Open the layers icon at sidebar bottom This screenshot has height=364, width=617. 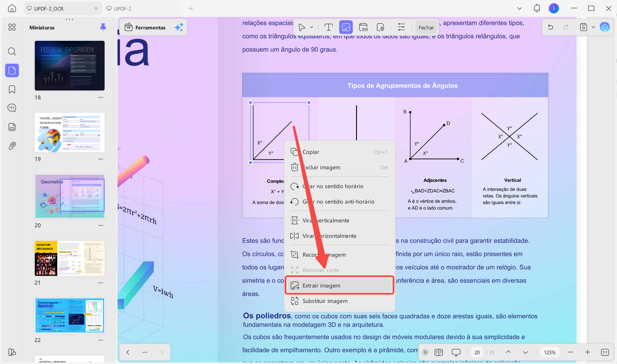point(12,352)
